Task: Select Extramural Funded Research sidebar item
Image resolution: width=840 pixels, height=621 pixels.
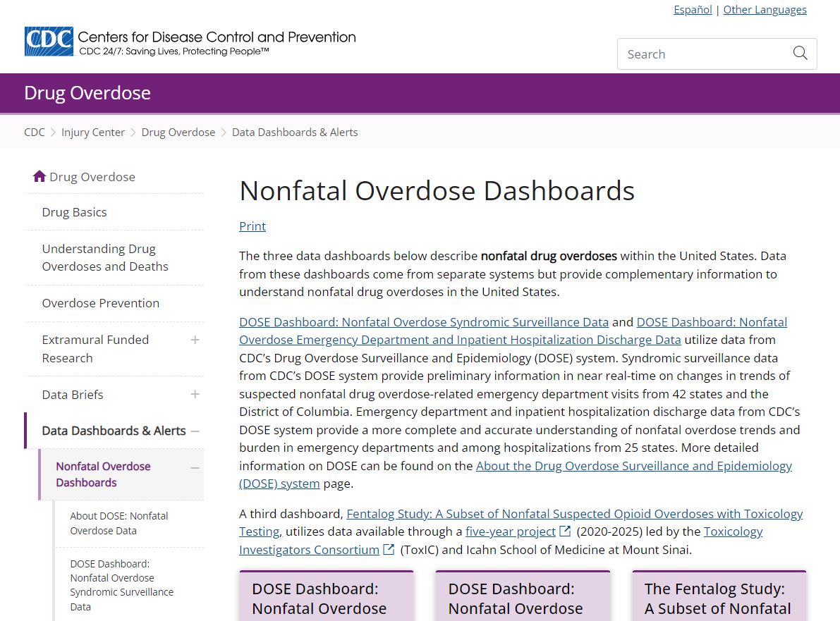Action: pos(95,348)
